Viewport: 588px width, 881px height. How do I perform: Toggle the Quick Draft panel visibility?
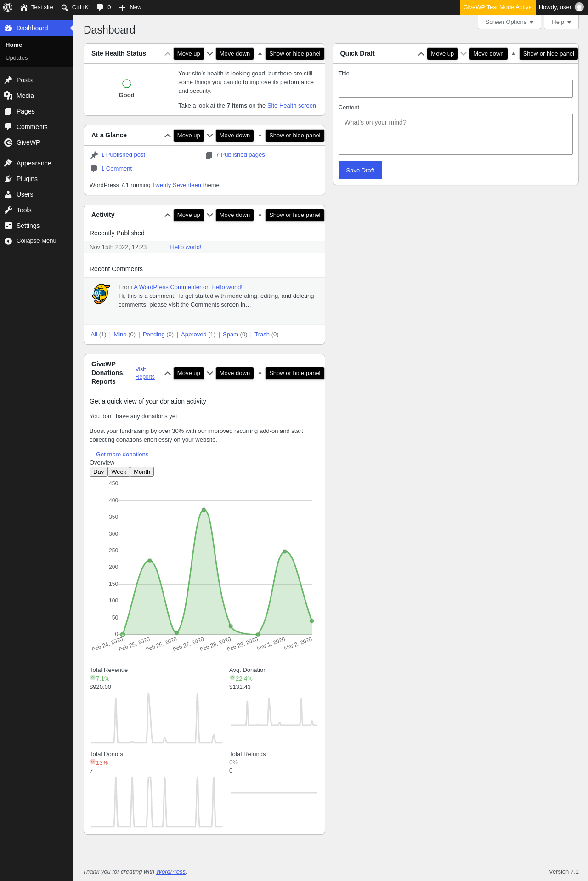514,54
